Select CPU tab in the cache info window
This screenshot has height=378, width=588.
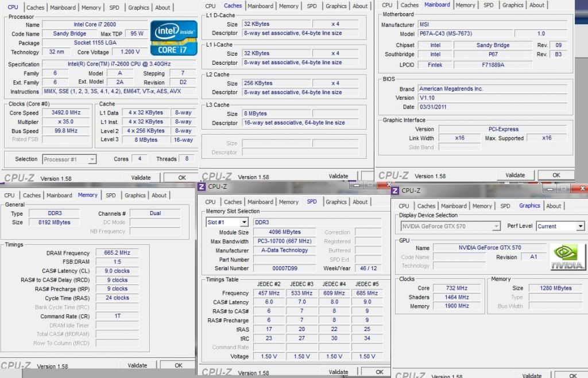pyautogui.click(x=210, y=6)
